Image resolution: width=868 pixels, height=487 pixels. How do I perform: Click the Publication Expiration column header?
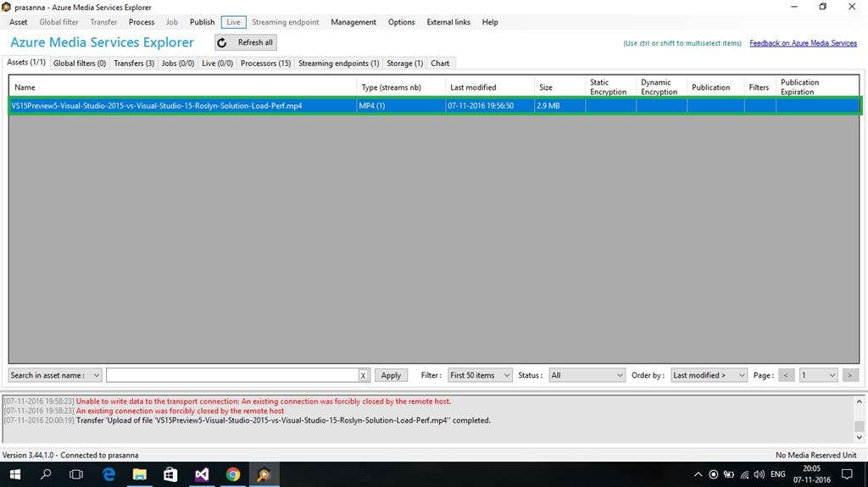[x=817, y=87]
